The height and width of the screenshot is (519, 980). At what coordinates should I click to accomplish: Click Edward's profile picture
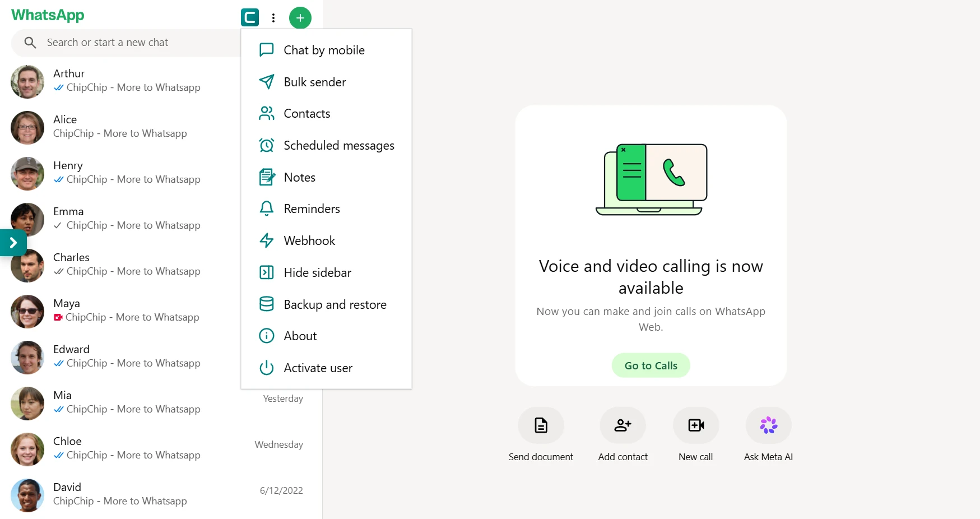[x=27, y=358]
